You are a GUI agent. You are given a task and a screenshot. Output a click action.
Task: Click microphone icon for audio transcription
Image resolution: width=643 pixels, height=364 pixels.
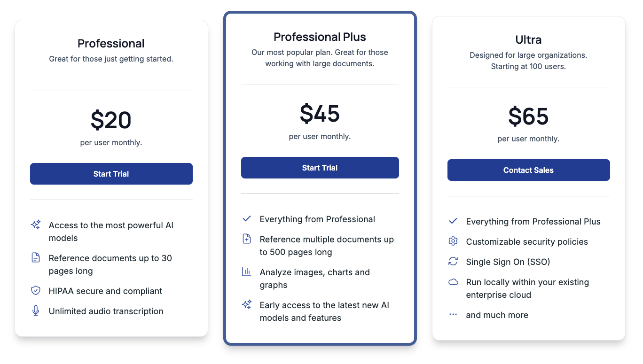point(36,311)
